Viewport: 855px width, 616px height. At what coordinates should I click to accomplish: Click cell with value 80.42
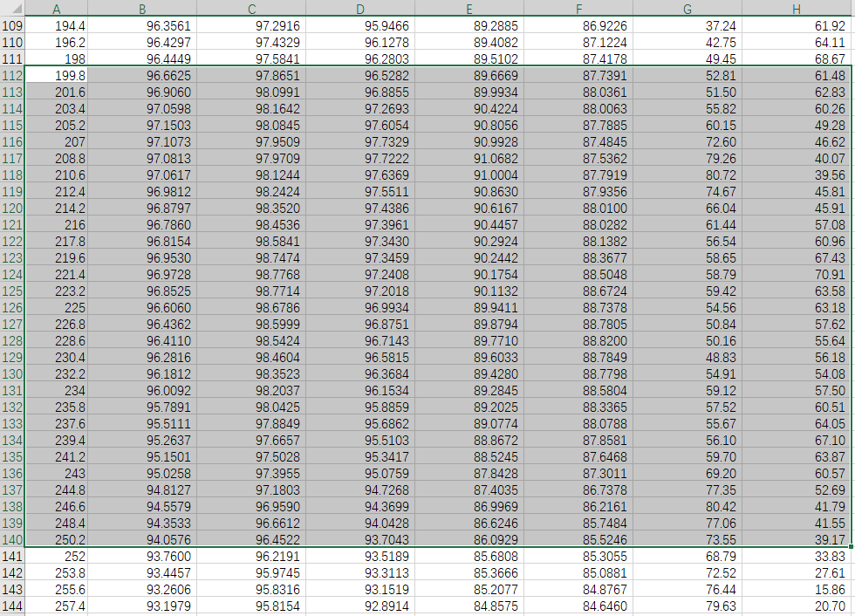(687, 506)
